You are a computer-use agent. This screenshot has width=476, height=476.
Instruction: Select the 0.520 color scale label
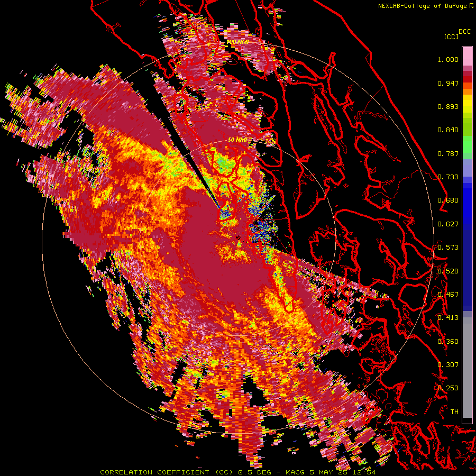point(448,271)
